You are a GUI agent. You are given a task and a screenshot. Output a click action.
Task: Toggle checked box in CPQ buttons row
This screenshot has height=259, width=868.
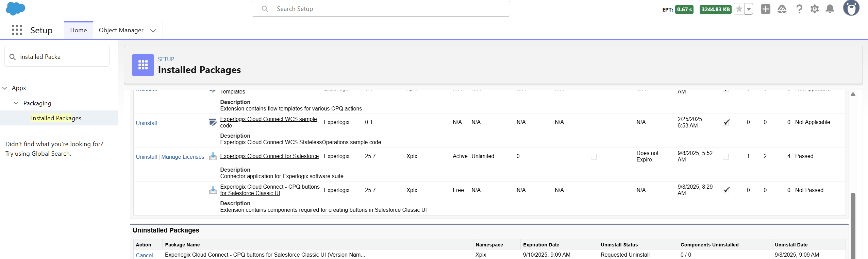pos(726,190)
